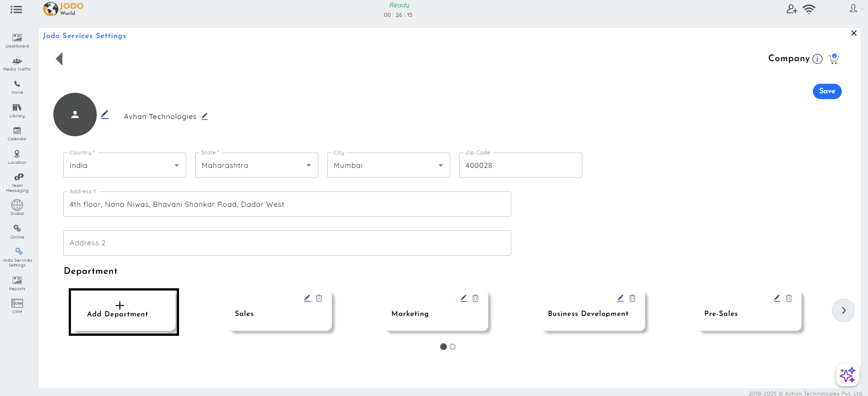
Task: Click the Add Department card
Action: pos(124,312)
